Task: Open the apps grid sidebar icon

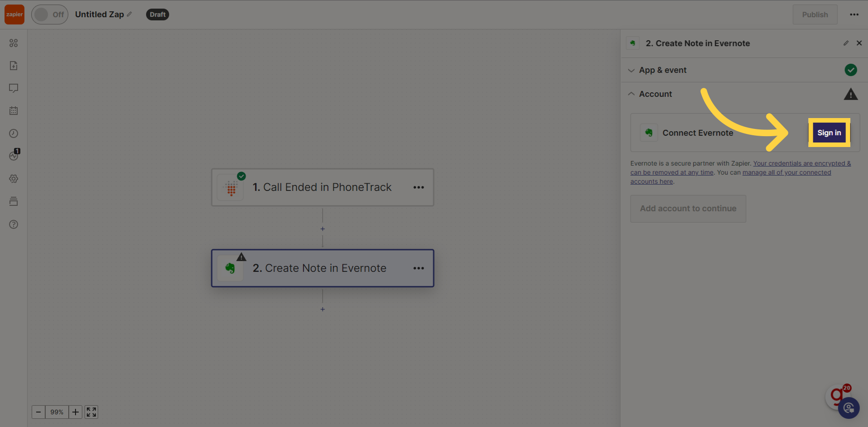Action: pos(14,43)
